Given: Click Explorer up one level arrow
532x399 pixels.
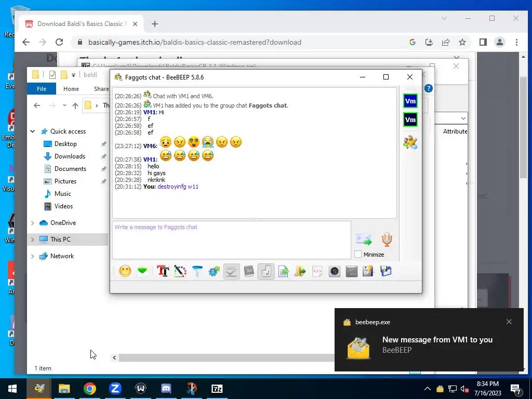Looking at the screenshot, I should click(75, 105).
